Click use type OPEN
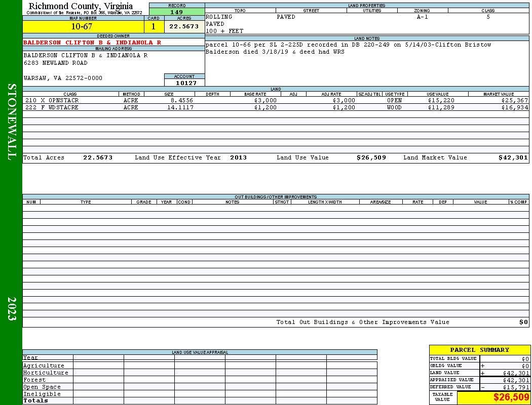This screenshot has height=405, width=532. (394, 100)
